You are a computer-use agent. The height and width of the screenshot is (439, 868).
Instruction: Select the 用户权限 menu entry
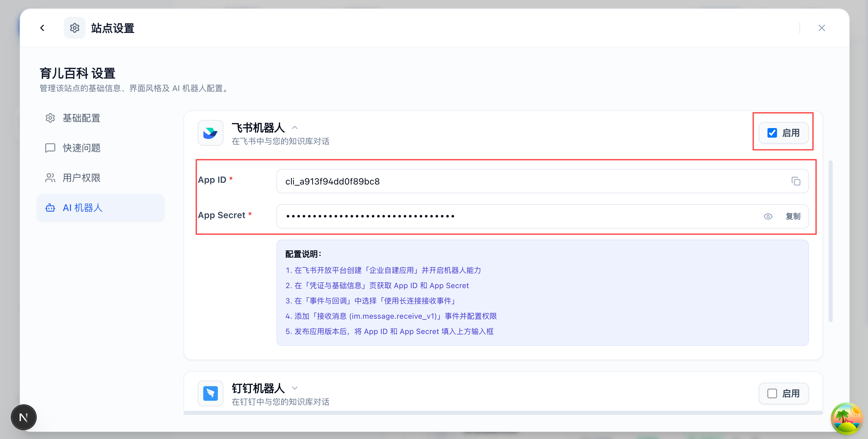(81, 178)
